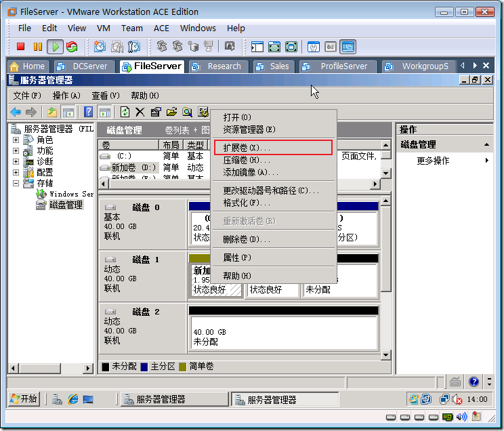The image size is (504, 431).
Task: Click the olive 简单卷 legend swatch
Action: [183, 367]
